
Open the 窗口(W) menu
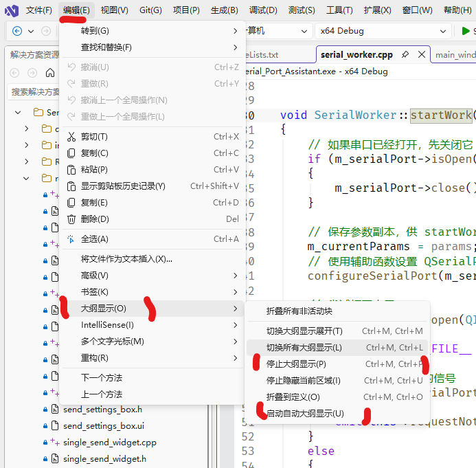[417, 10]
